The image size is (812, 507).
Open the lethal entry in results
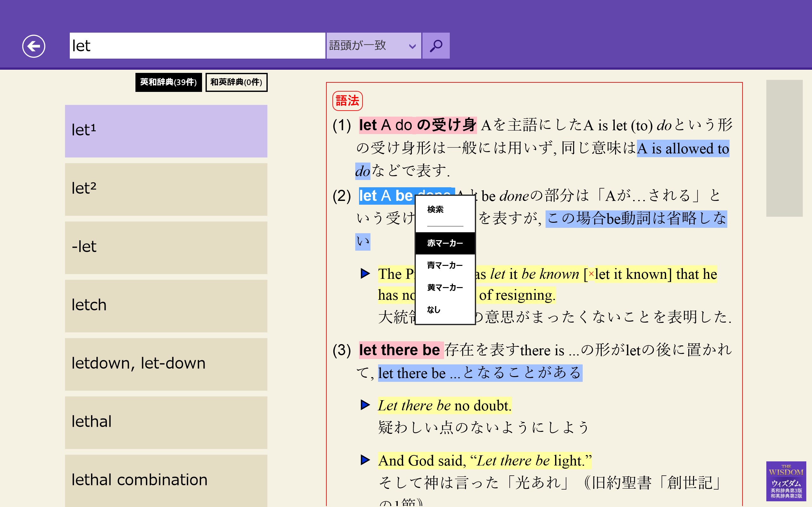point(166,422)
